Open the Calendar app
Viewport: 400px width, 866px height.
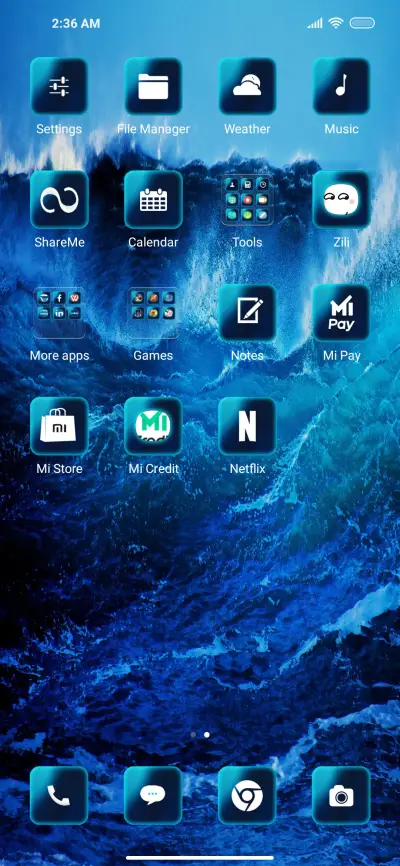(153, 199)
